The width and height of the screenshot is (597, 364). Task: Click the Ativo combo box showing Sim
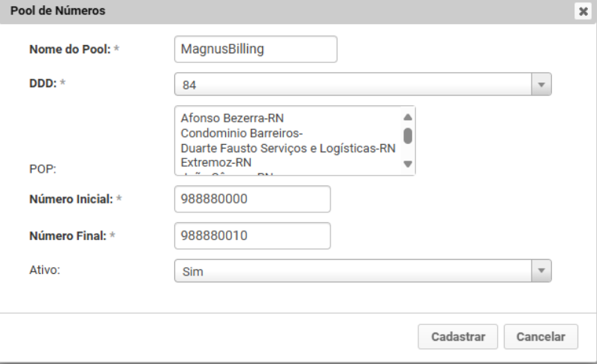click(x=353, y=271)
